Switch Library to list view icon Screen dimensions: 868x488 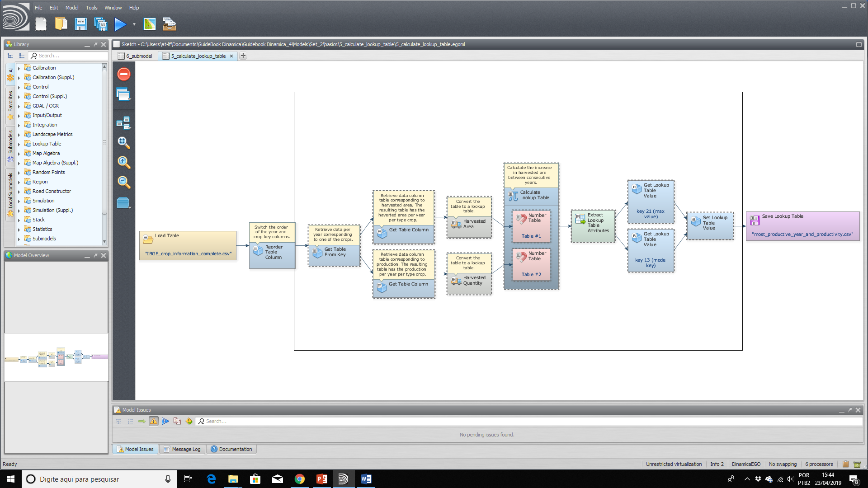pos(22,56)
